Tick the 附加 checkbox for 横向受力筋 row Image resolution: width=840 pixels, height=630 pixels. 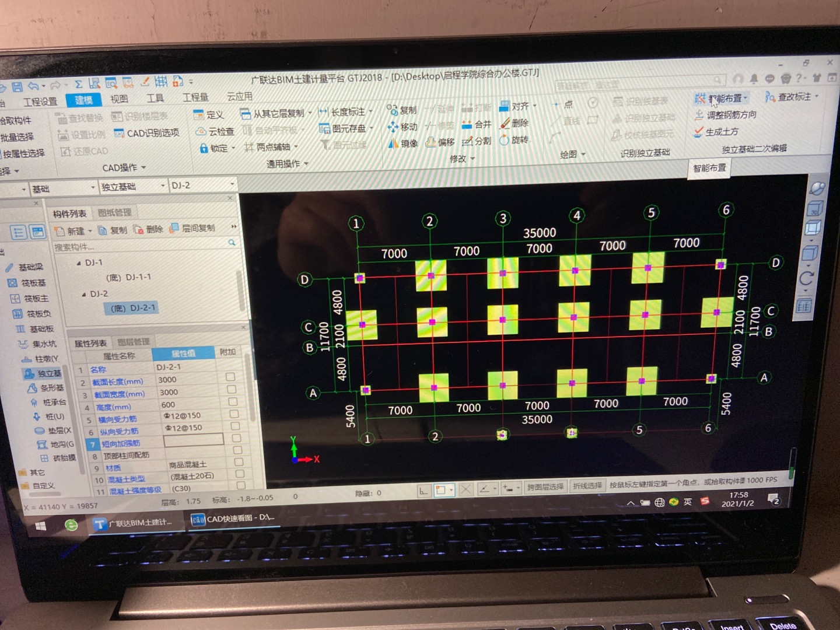(x=234, y=414)
